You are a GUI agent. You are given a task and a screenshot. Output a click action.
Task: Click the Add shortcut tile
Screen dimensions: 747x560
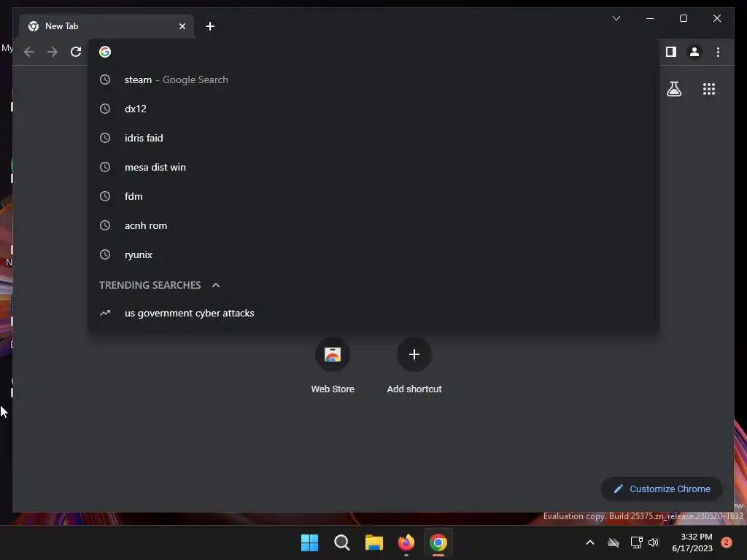point(414,365)
